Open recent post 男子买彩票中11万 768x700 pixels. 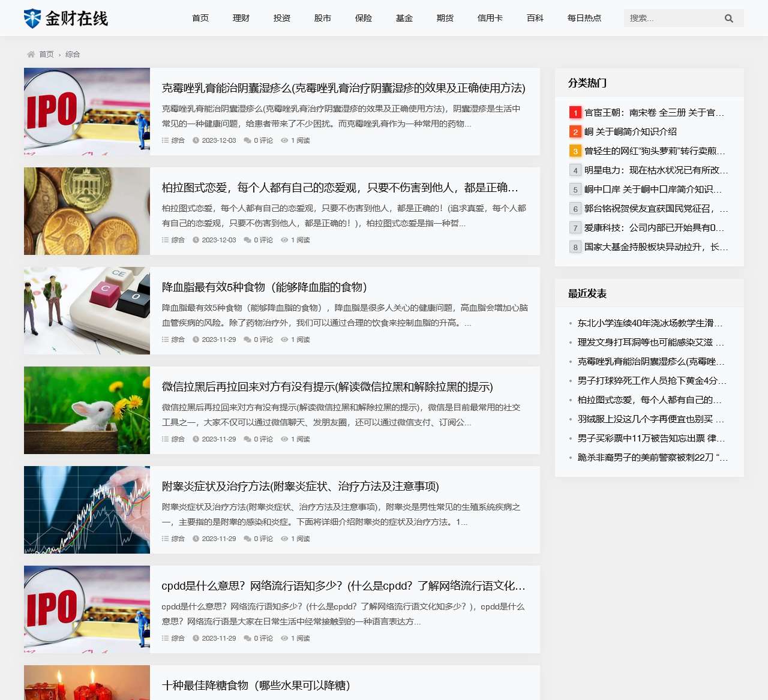tap(652, 438)
